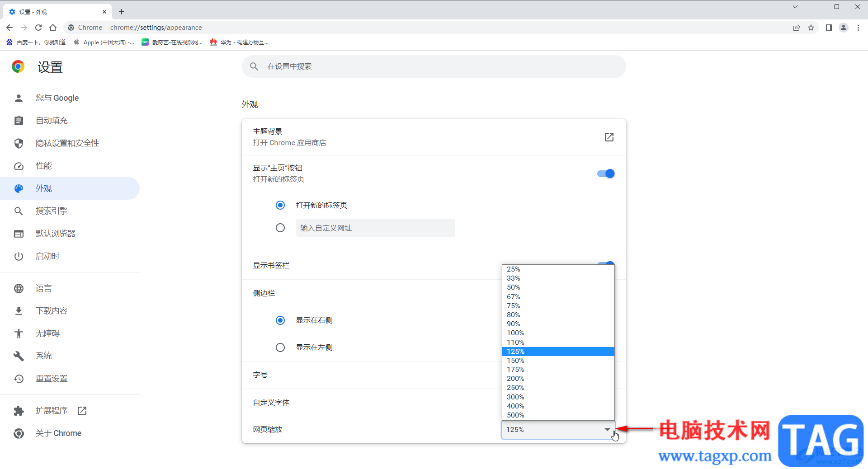Screen dimensions: 868x469
Task: Open the tab search chevron in title bar
Action: pos(795,7)
